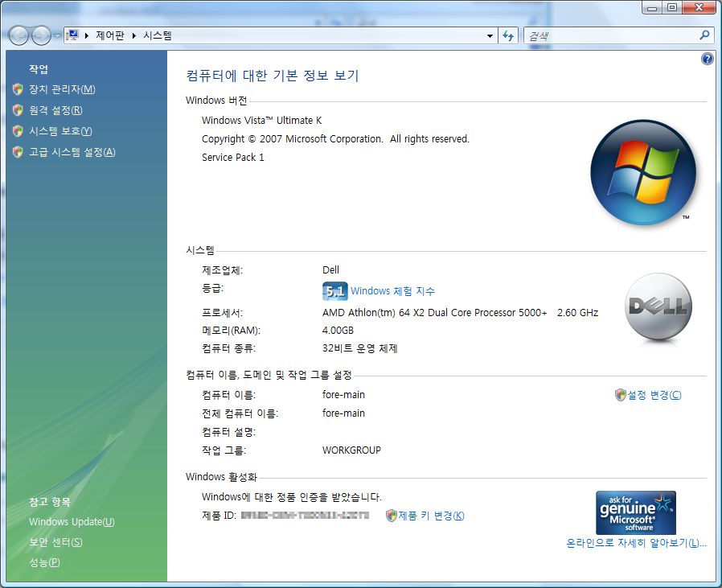Open Help via the question mark icon

pyautogui.click(x=708, y=59)
